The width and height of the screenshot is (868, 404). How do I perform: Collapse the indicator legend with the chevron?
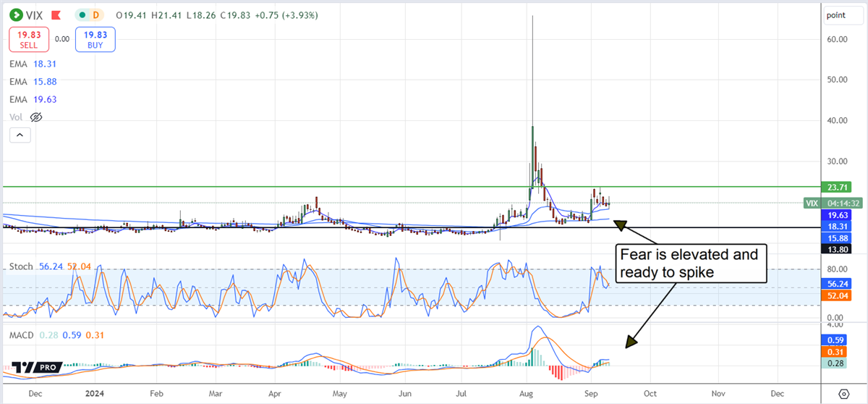pos(20,135)
